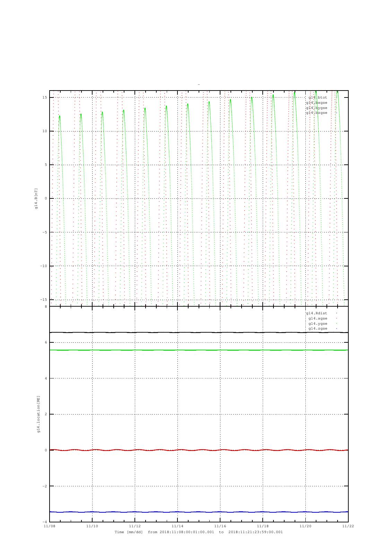Click the 11/22 date tick label

tap(348, 526)
